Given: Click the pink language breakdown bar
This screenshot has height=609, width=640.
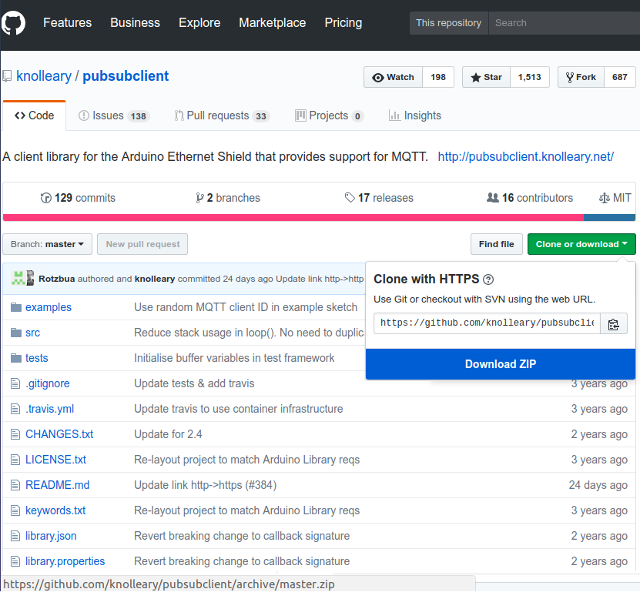Looking at the screenshot, I should (x=293, y=217).
